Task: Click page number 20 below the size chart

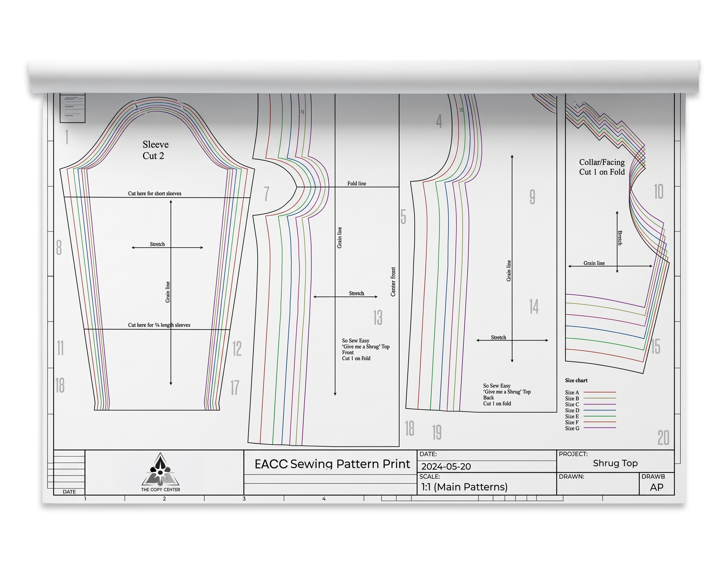Action: click(663, 437)
